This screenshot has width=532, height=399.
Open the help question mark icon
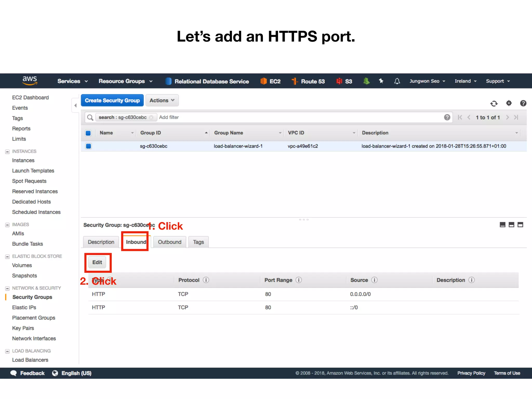pyautogui.click(x=523, y=103)
